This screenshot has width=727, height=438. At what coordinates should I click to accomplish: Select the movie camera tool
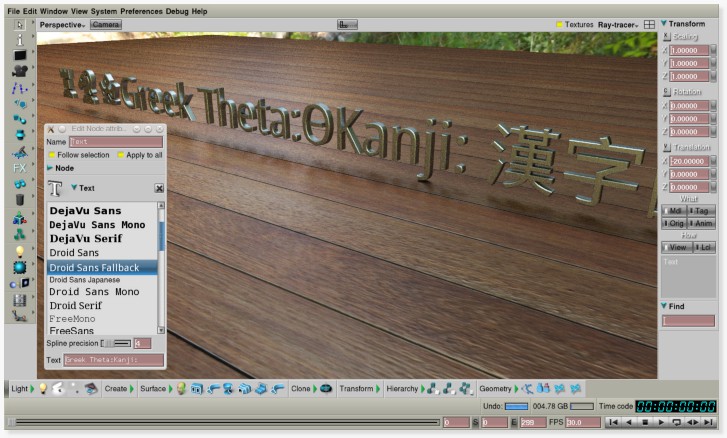pyautogui.click(x=19, y=71)
